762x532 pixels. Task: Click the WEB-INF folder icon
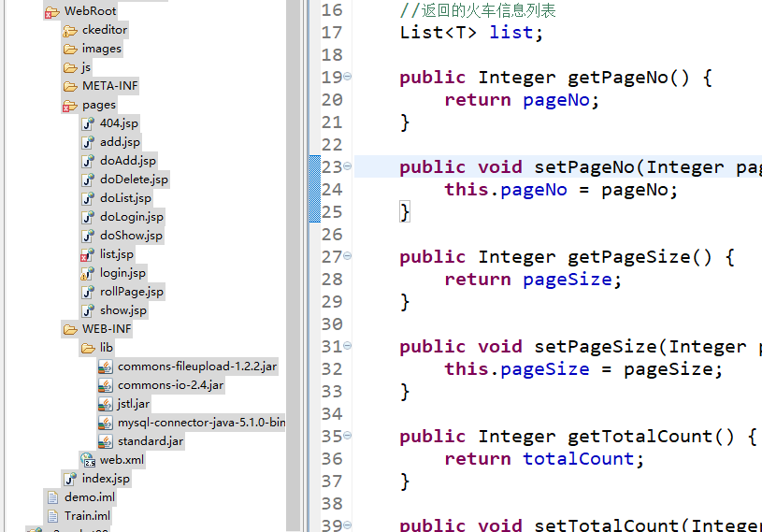tap(70, 329)
